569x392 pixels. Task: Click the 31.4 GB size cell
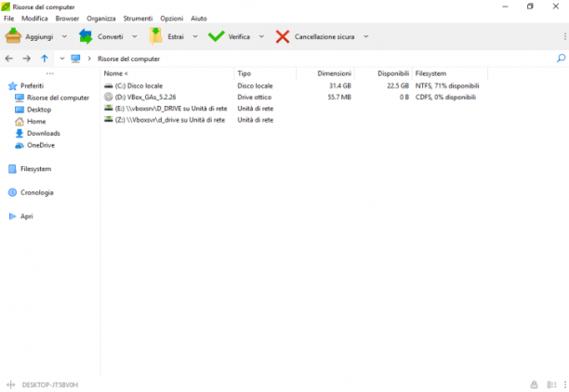340,86
